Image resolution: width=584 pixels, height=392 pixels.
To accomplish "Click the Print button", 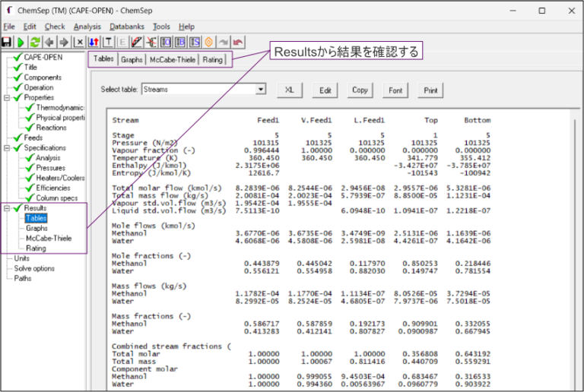I will (x=430, y=90).
